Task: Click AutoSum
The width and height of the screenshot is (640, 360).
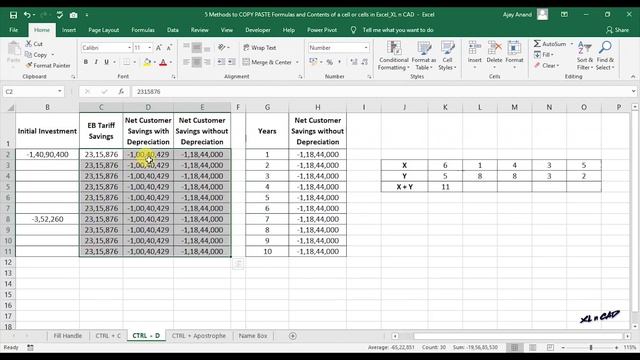Action: (550, 44)
